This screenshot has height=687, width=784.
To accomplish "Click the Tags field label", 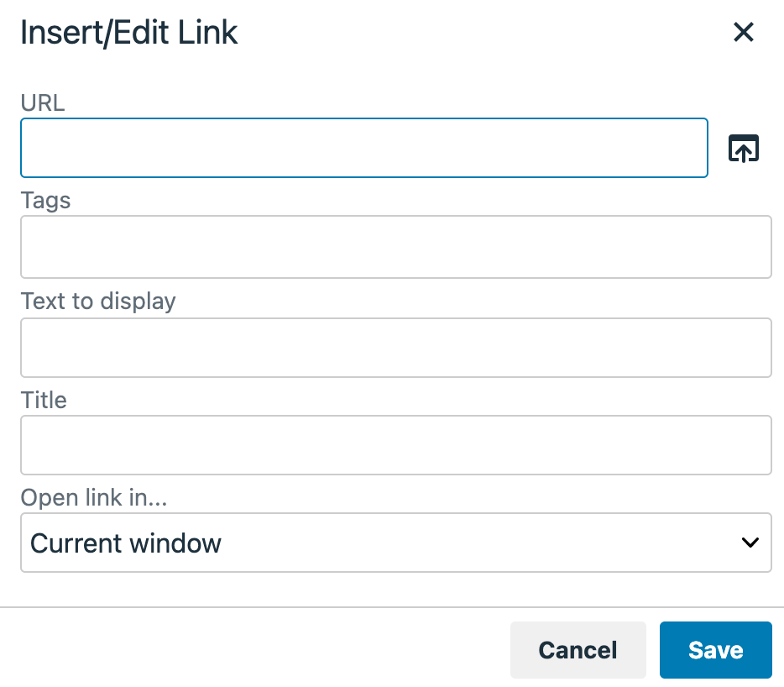I will point(46,201).
